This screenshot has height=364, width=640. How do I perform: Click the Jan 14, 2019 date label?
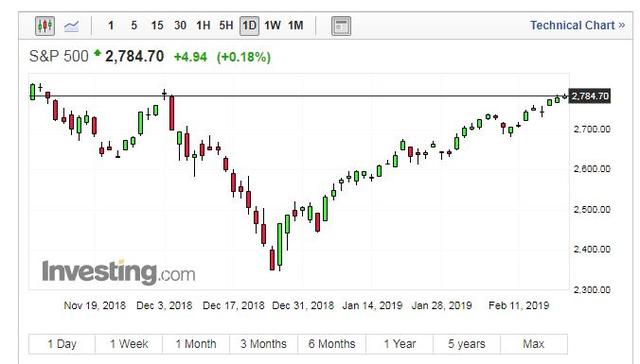372,306
